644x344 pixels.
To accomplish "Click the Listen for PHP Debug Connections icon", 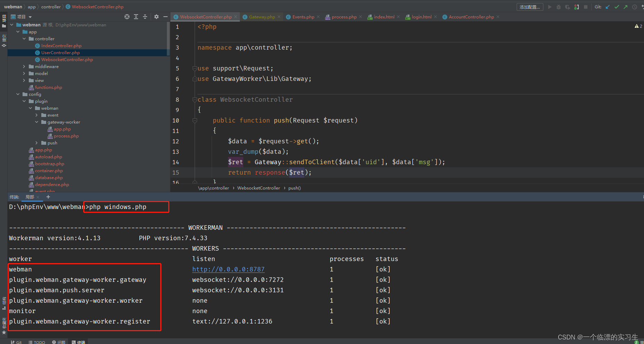I will tap(577, 7).
